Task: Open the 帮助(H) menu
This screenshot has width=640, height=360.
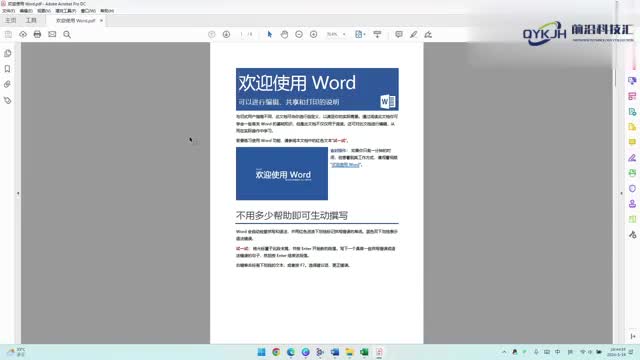Action: [x=107, y=11]
